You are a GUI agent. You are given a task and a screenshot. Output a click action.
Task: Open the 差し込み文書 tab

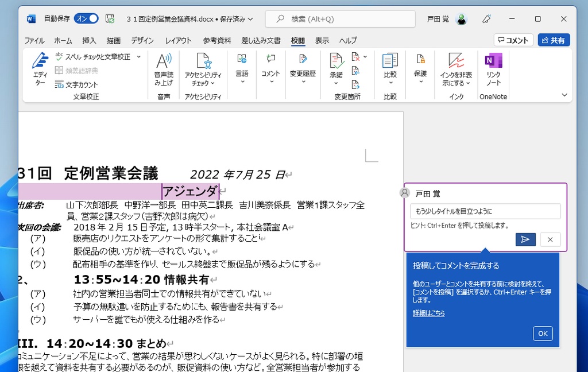pos(261,41)
